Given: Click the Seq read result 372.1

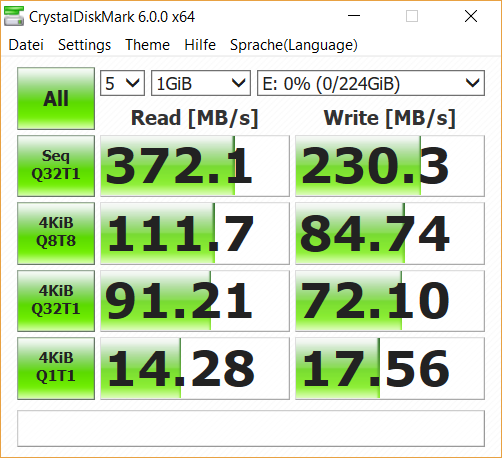Looking at the screenshot, I should [x=195, y=166].
